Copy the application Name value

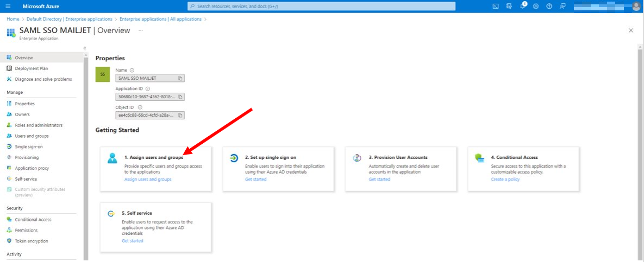(180, 78)
